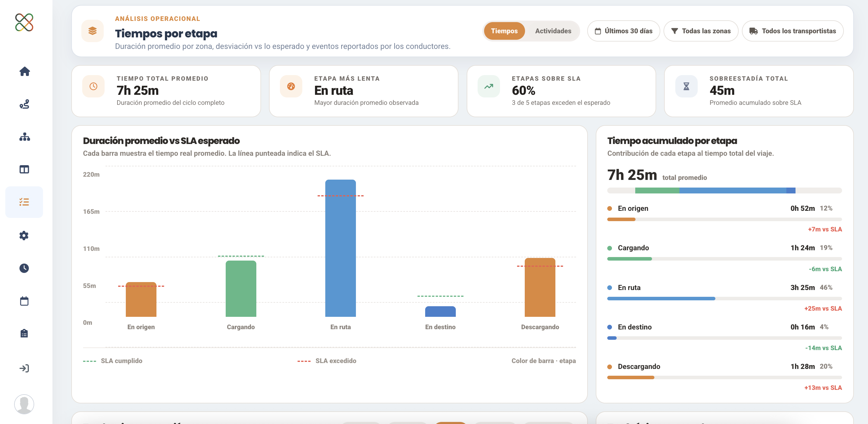
Task: Click the '1h 24m' Cargando duration
Action: click(x=803, y=248)
